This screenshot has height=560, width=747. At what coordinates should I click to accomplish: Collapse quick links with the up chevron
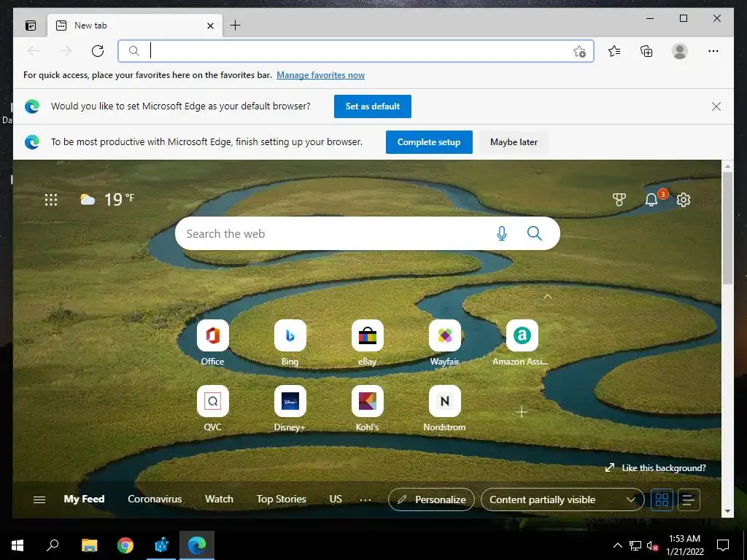[548, 296]
